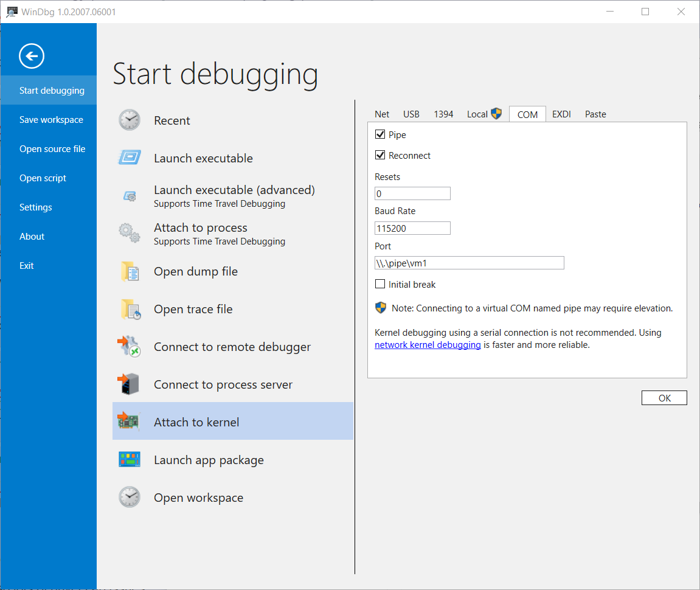
Task: Open the About page
Action: [x=49, y=236]
